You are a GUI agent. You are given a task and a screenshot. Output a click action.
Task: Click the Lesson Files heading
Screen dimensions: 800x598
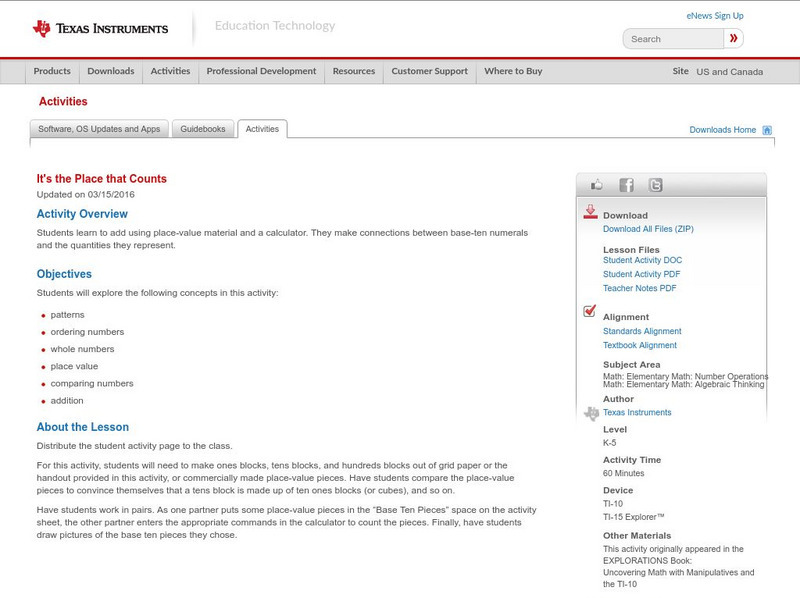[x=631, y=250]
